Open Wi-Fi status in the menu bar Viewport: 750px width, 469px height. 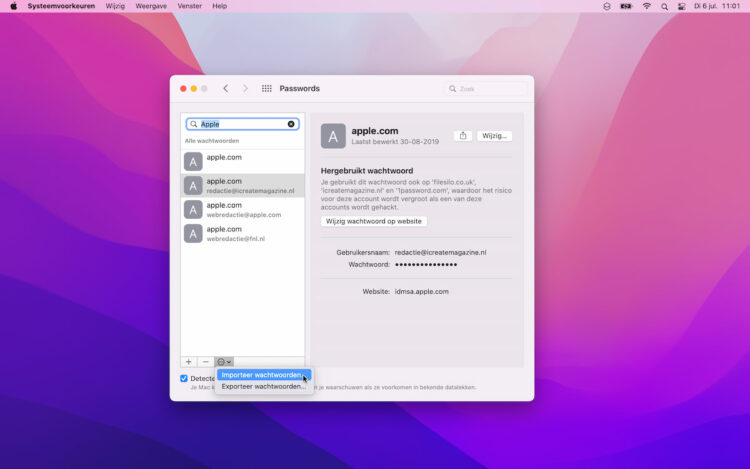click(646, 6)
